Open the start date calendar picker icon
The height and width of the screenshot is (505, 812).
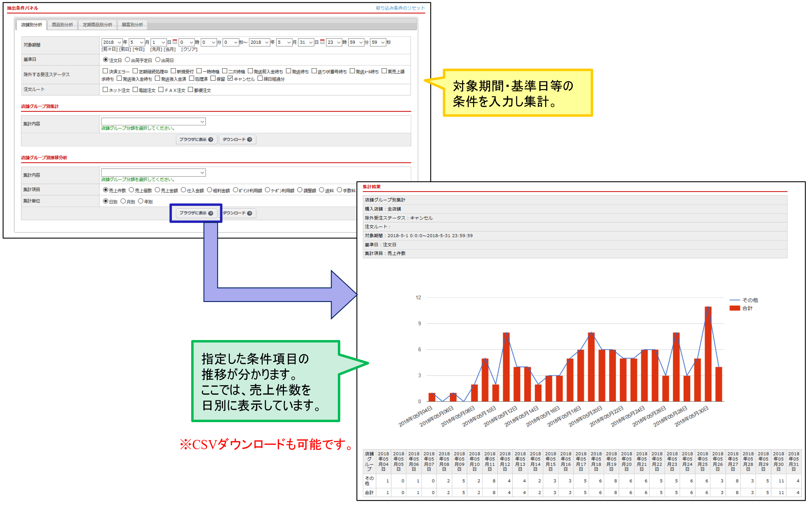[x=175, y=42]
